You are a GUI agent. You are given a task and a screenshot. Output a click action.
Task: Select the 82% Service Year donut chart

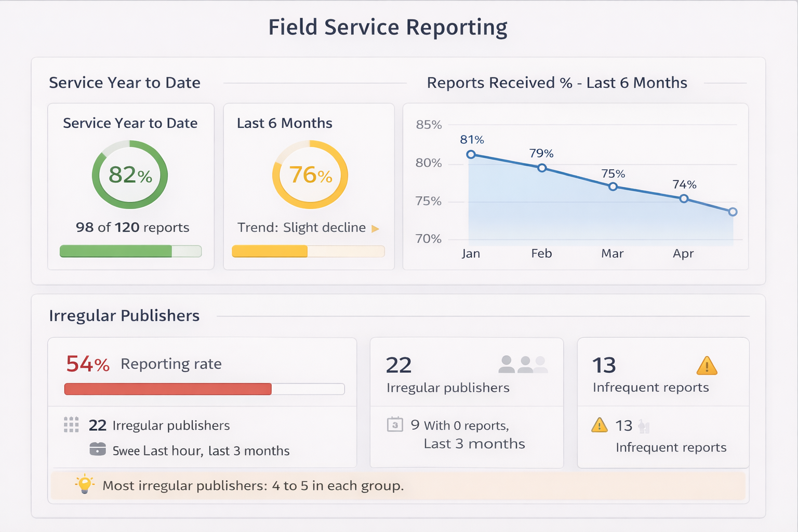point(130,175)
